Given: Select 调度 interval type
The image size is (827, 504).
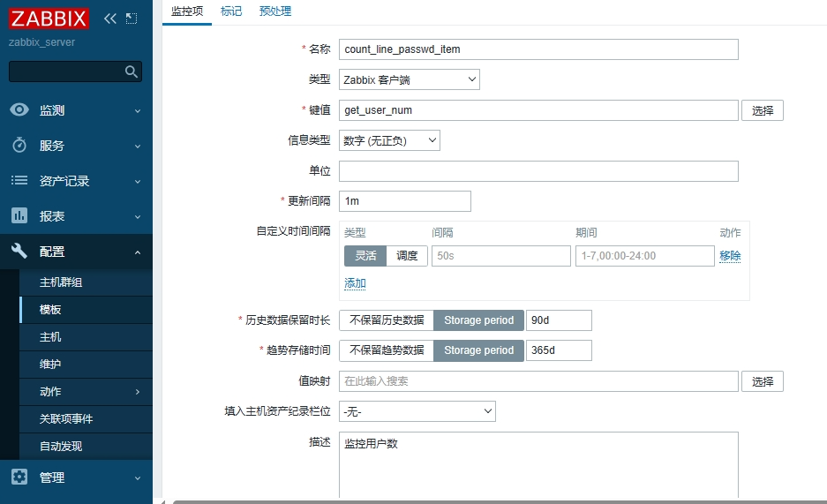Looking at the screenshot, I should tap(407, 256).
